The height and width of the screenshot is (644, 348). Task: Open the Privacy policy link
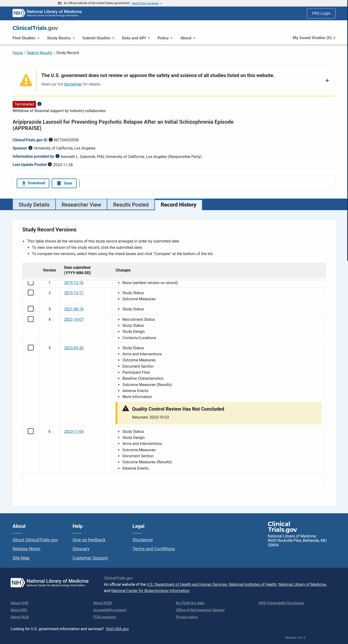click(187, 617)
